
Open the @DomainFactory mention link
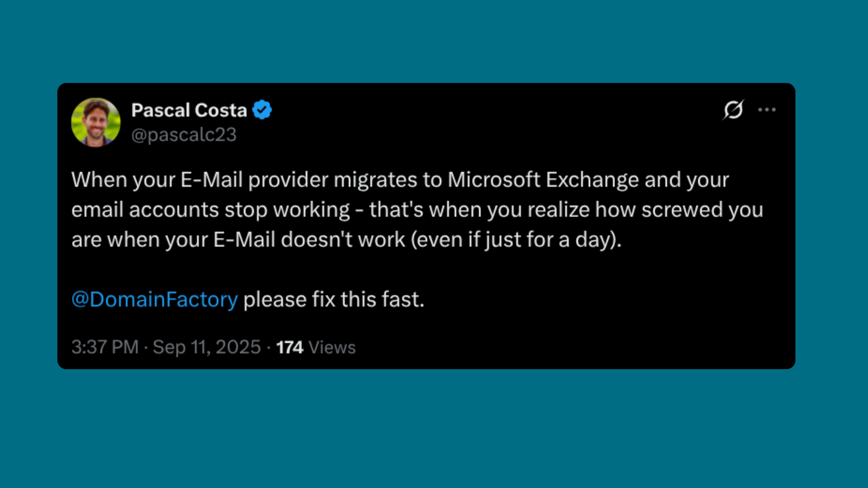click(154, 299)
